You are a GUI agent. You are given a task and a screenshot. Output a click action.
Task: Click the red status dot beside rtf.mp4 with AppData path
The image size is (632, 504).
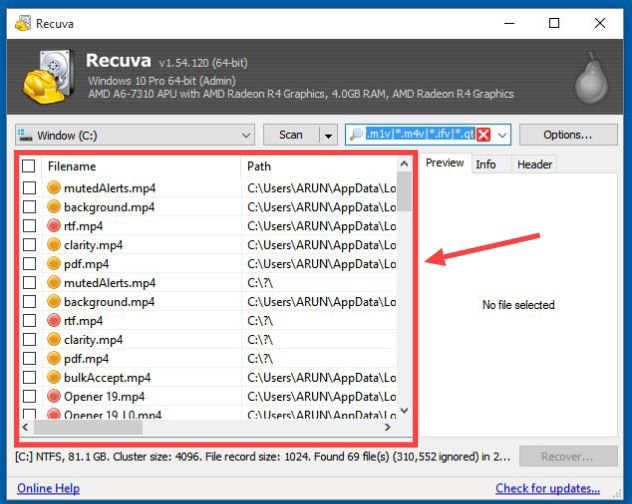pos(54,226)
